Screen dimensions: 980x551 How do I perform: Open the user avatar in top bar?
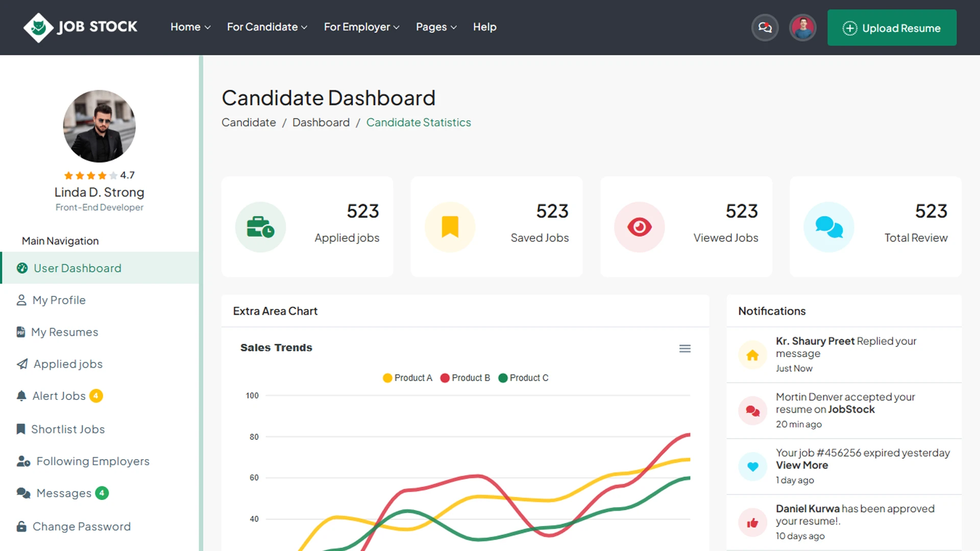(803, 28)
